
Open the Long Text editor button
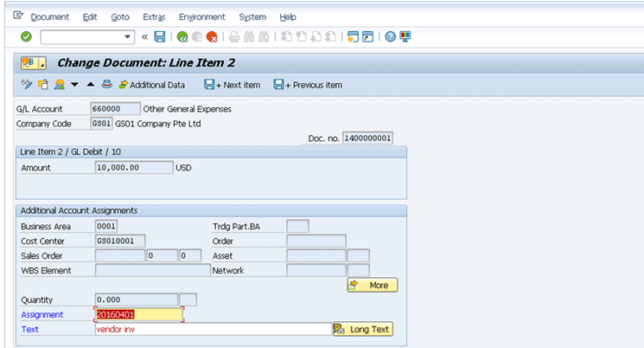[362, 329]
